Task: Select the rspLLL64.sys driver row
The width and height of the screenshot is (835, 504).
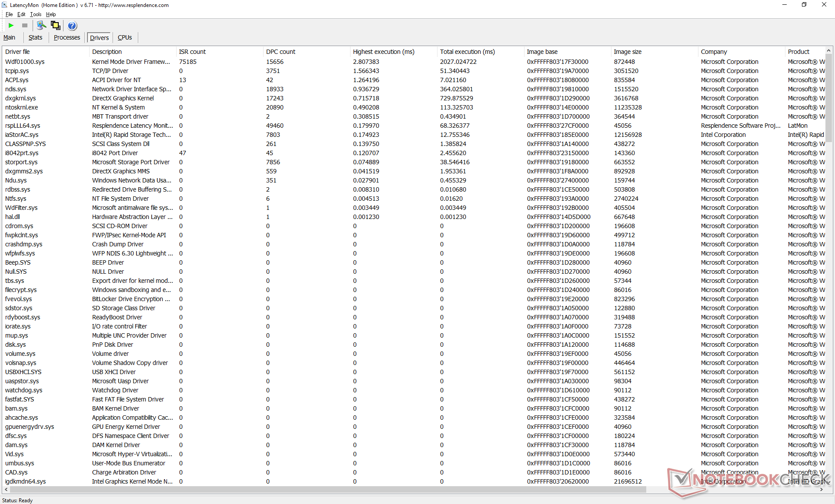Action: (23, 126)
